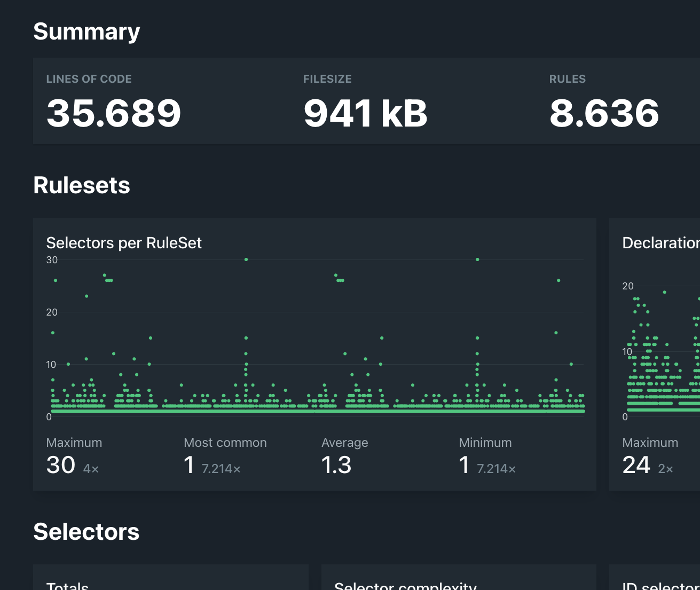Click the Minimum 1 statistic
This screenshot has width=700, height=590.
(x=464, y=465)
